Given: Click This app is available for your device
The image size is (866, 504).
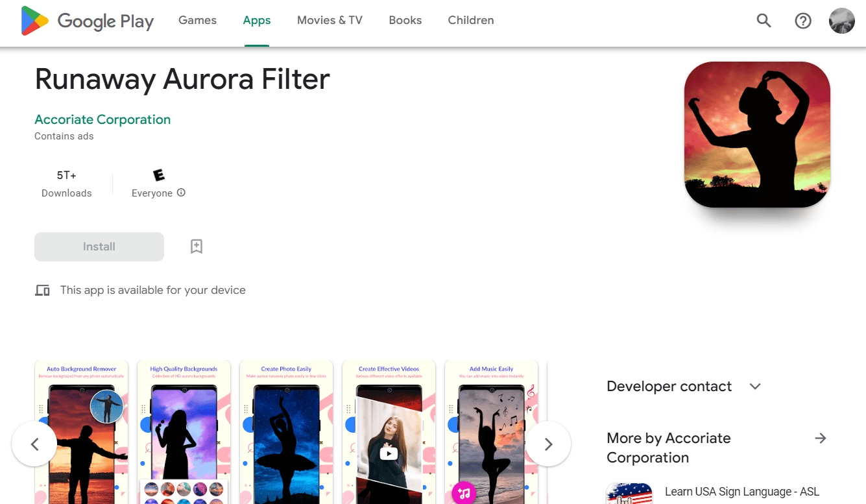Looking at the screenshot, I should [153, 290].
